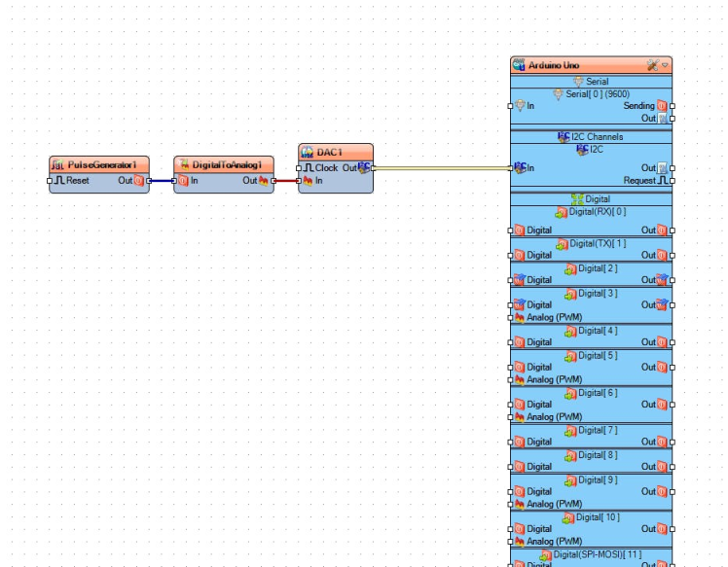Click the Digital(SPI-MOSI)[ 11 ] label
The width and height of the screenshot is (728, 567).
tap(598, 554)
